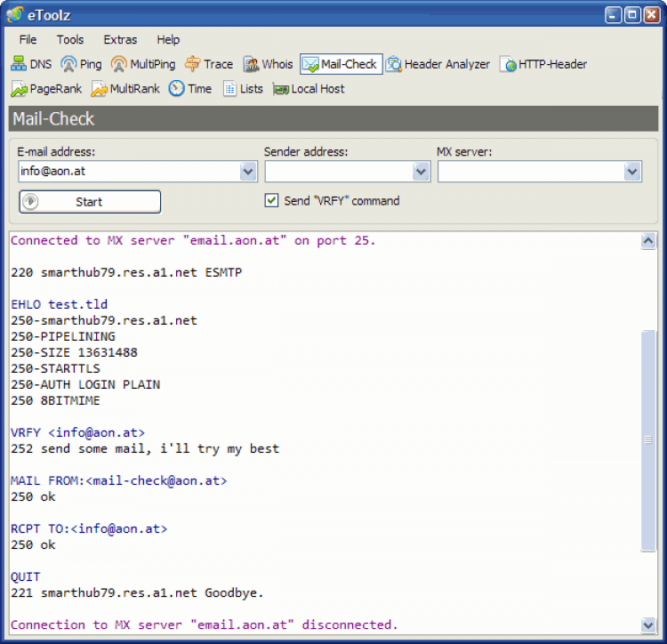Select the Header Analyzer tool
The width and height of the screenshot is (667, 644).
pyautogui.click(x=438, y=64)
